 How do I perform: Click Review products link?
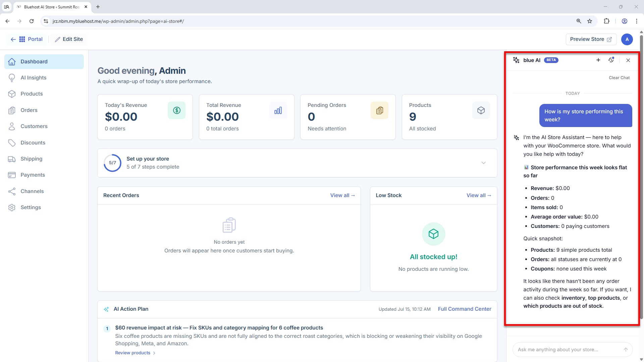135,353
